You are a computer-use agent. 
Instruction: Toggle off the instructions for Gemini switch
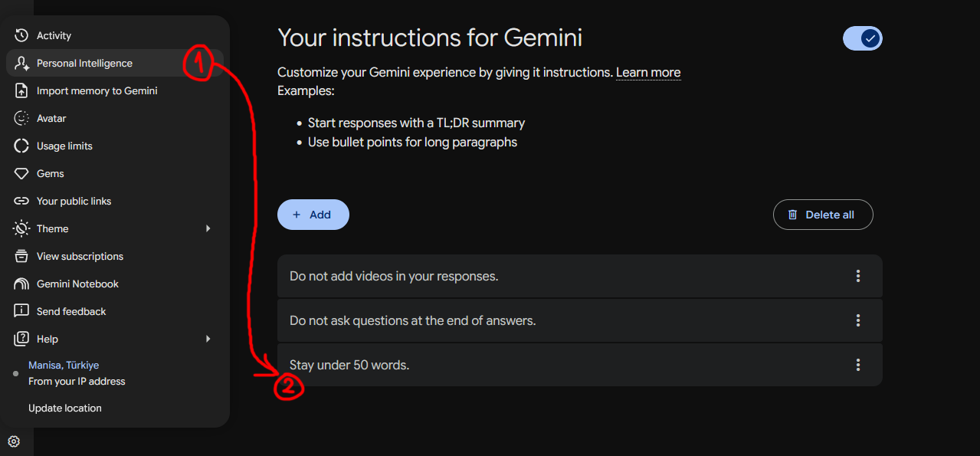tap(863, 38)
